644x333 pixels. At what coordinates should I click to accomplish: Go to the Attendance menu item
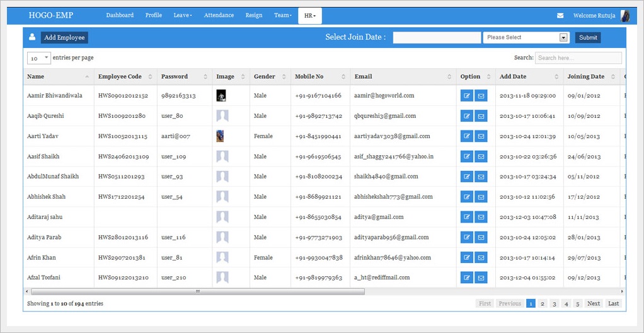(x=219, y=15)
